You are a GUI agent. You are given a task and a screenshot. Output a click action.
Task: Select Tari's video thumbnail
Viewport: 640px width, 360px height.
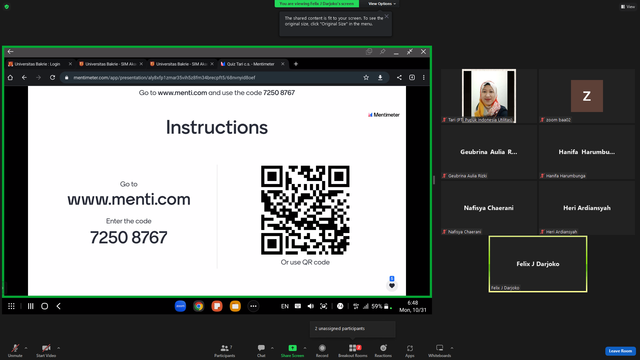click(x=489, y=96)
